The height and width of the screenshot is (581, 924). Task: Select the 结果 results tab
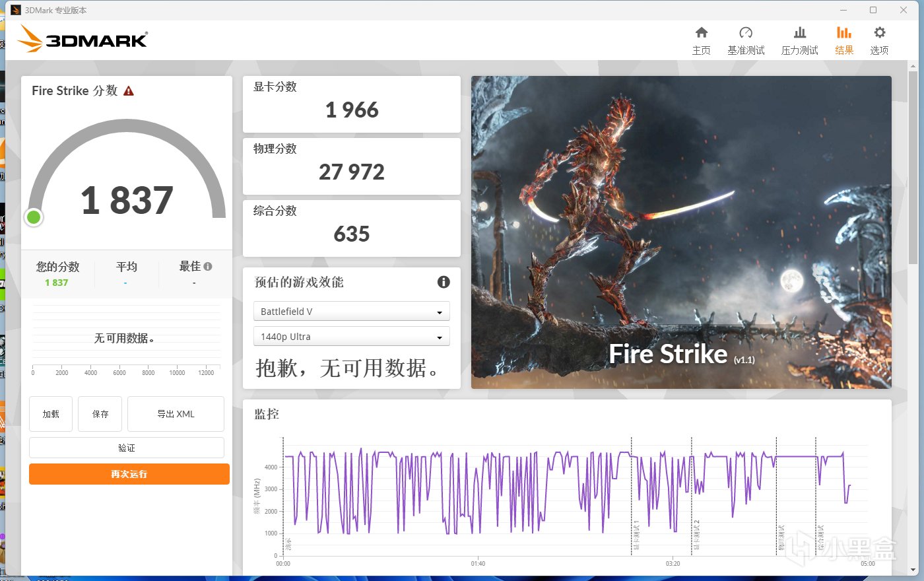[x=844, y=41]
